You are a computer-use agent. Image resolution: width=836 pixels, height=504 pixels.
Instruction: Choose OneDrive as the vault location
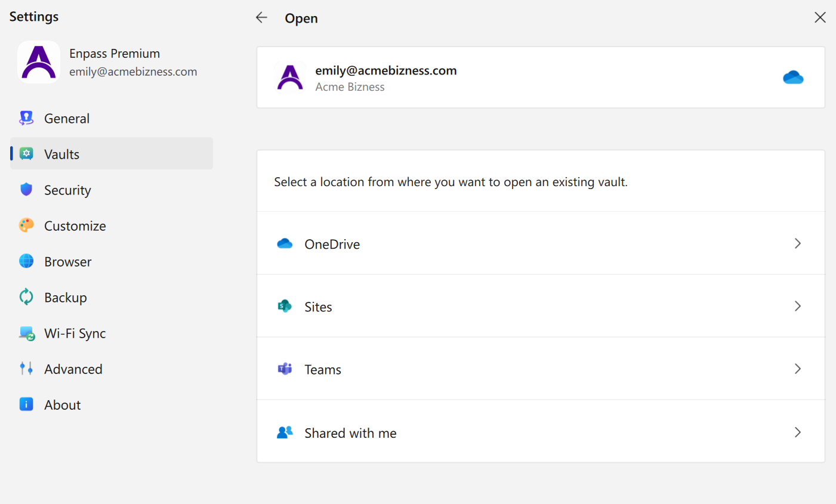[541, 243]
